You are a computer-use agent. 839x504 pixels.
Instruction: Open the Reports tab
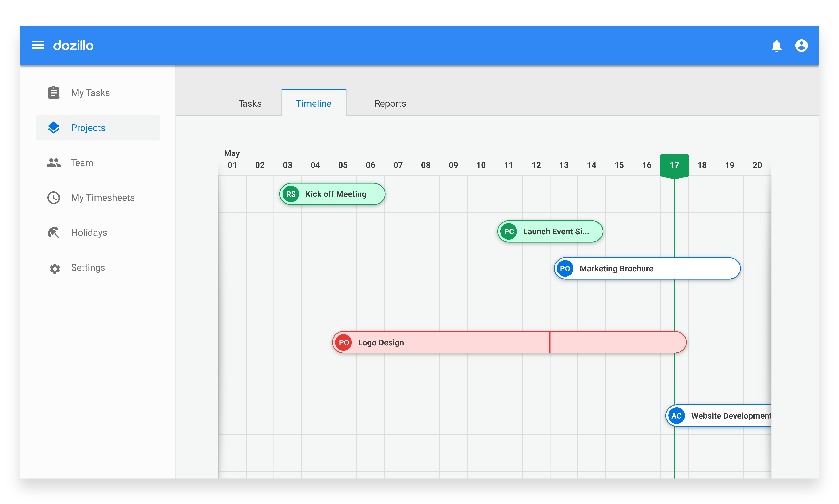[390, 104]
